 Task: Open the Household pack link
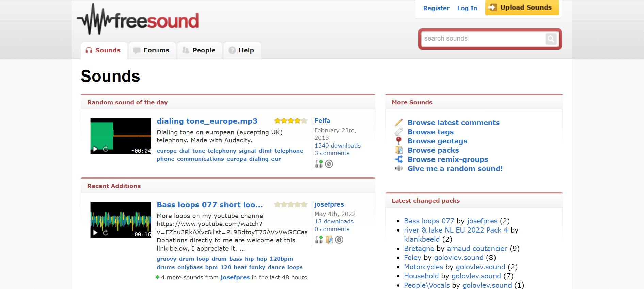(x=421, y=276)
